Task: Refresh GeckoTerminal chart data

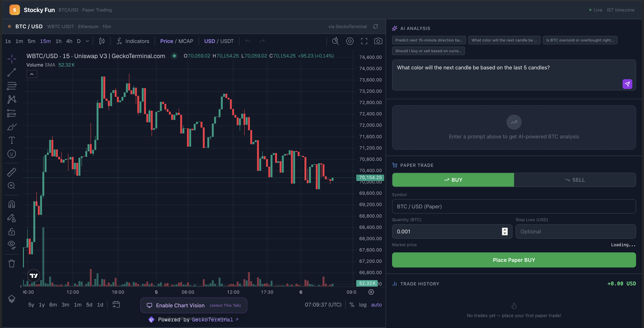Action: coord(375,27)
